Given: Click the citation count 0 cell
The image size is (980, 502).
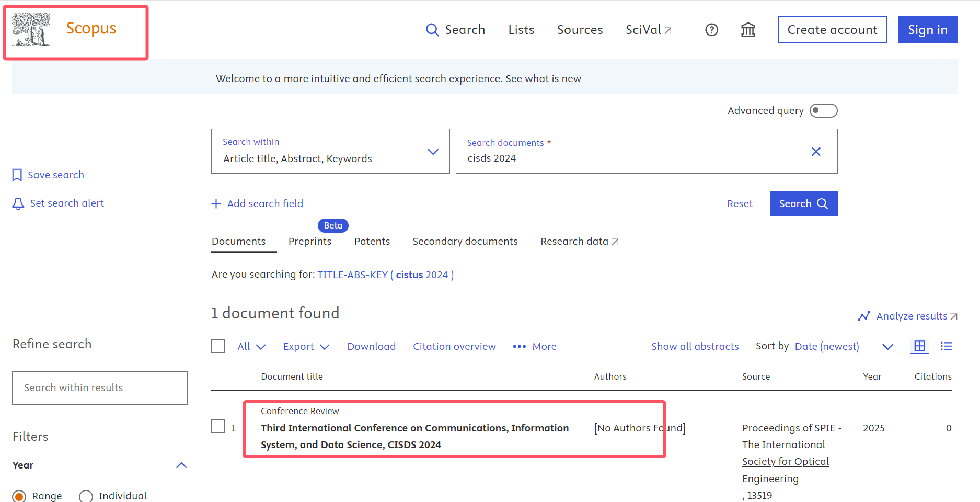Looking at the screenshot, I should click(x=948, y=428).
